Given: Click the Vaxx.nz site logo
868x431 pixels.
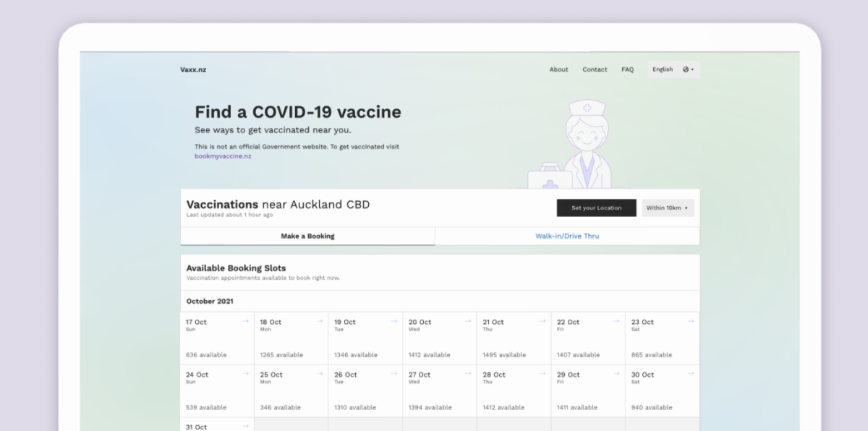Looking at the screenshot, I should click(193, 69).
